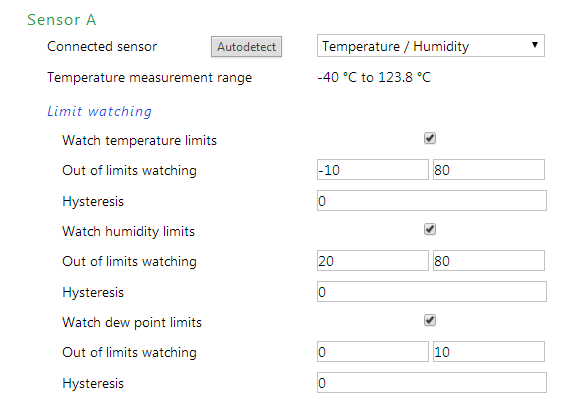The image size is (564, 414).
Task: Select the temperature upper limit field showing 80
Action: tap(489, 170)
